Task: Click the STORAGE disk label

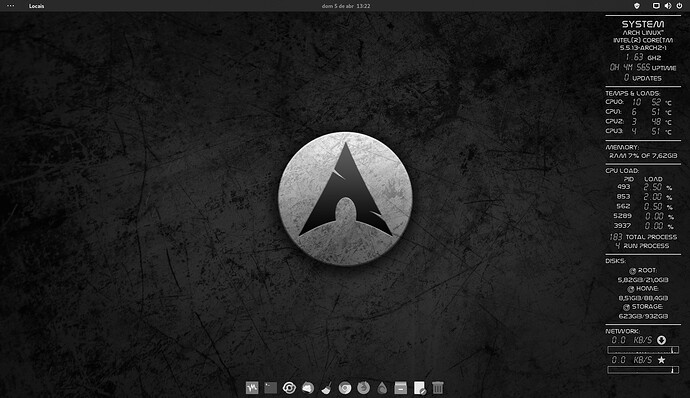Action: click(x=643, y=307)
